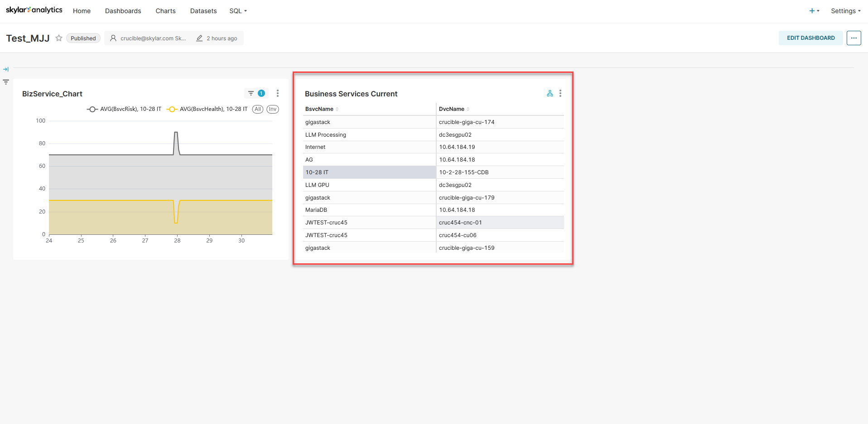Select crucible-giga-cu-179 cell
The image size is (868, 424).
[500, 198]
